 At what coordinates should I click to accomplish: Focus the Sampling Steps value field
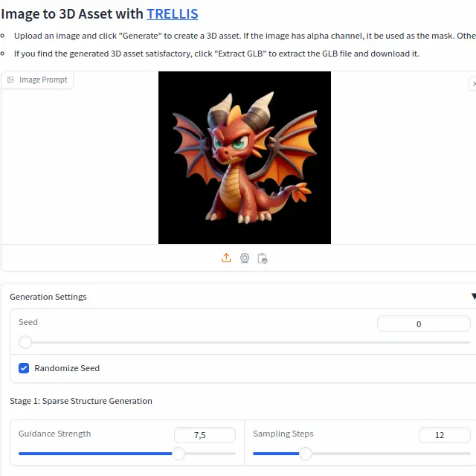coord(445,435)
